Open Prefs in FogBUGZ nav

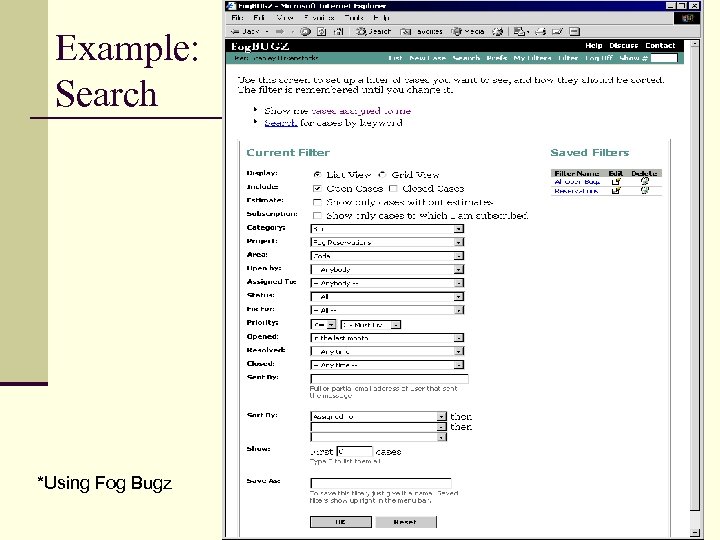point(496,58)
